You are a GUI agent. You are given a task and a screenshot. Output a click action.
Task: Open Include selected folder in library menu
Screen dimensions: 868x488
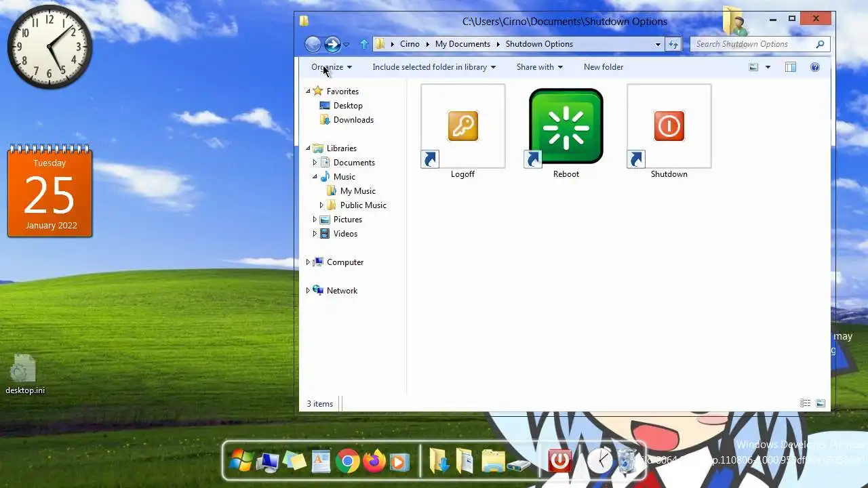(434, 67)
